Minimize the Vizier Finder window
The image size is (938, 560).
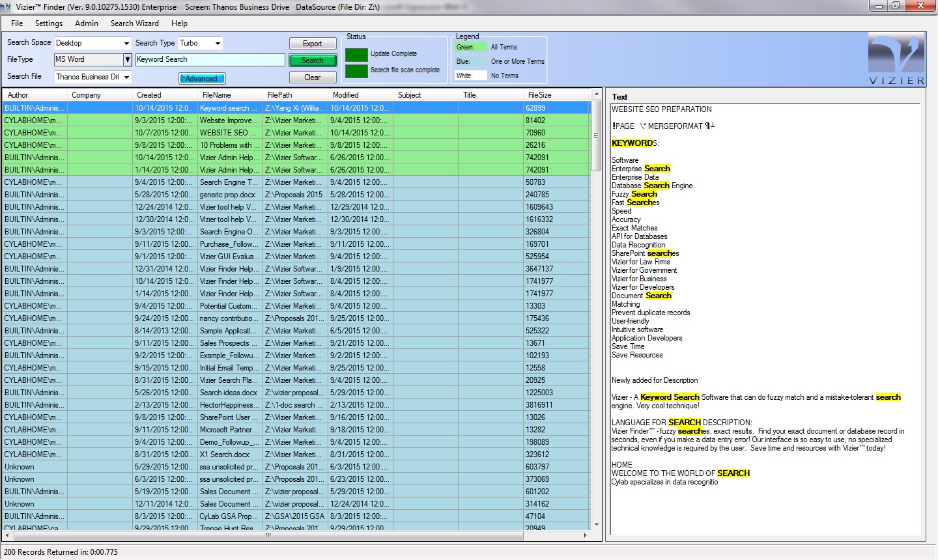[x=879, y=6]
